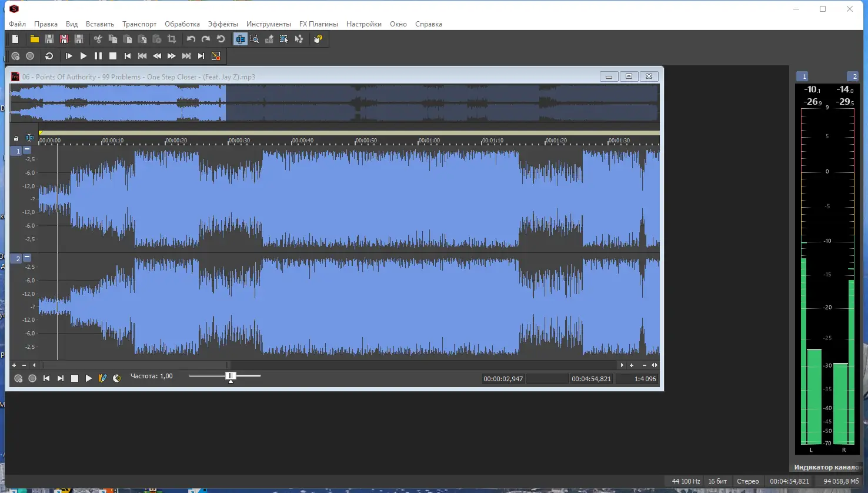This screenshot has height=493, width=868.
Task: Click Stop in the waveform window's transport
Action: pyautogui.click(x=75, y=378)
